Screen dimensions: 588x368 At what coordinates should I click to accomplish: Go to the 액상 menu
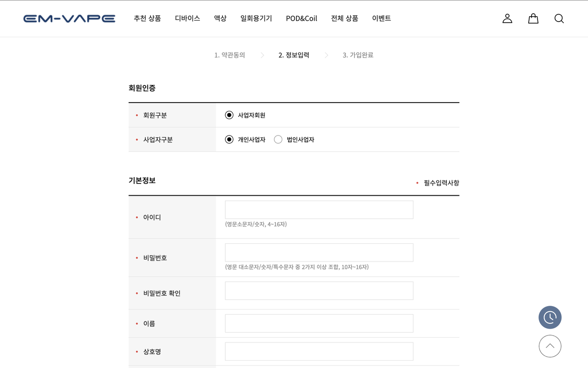pyautogui.click(x=220, y=18)
